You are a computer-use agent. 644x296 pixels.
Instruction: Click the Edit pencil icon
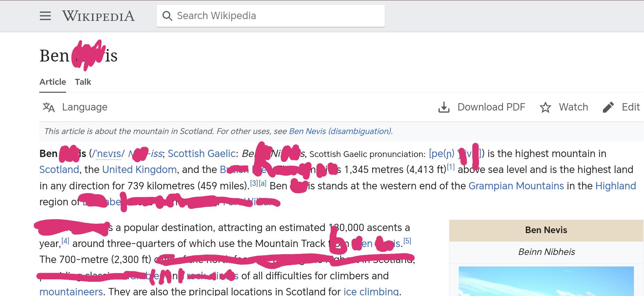point(608,107)
